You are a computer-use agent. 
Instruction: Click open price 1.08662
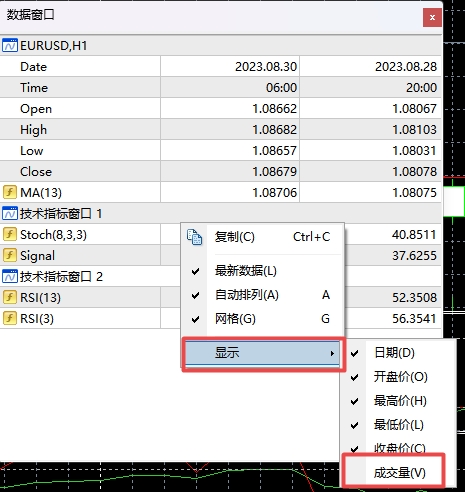[x=274, y=109]
